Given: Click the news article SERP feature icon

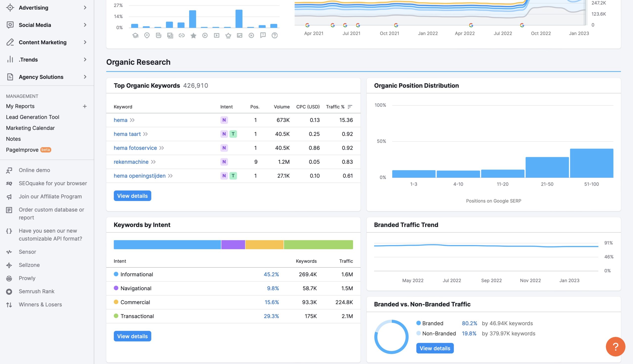Looking at the screenshot, I should coord(158,36).
